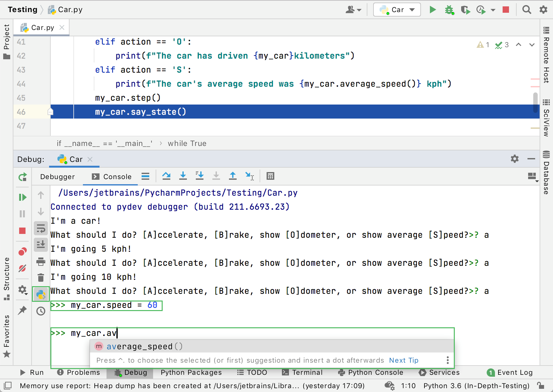Start debugging with the bug icon
553x392 pixels.
pyautogui.click(x=449, y=10)
